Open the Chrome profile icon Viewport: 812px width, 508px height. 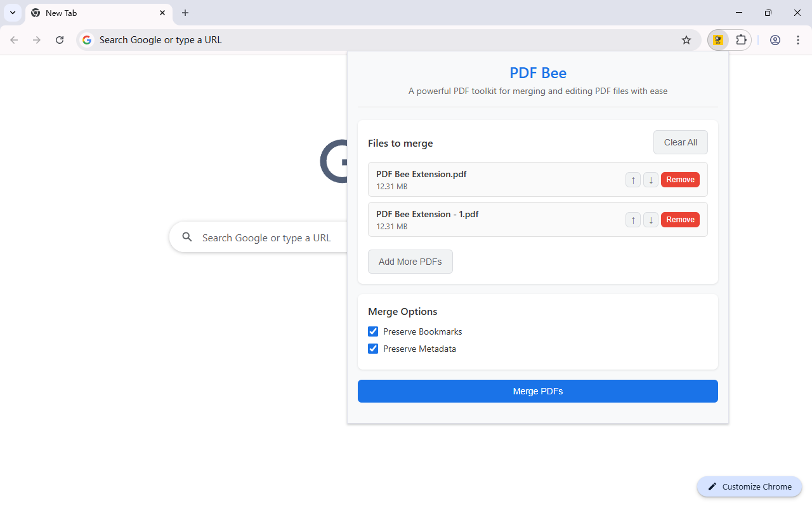coord(775,40)
